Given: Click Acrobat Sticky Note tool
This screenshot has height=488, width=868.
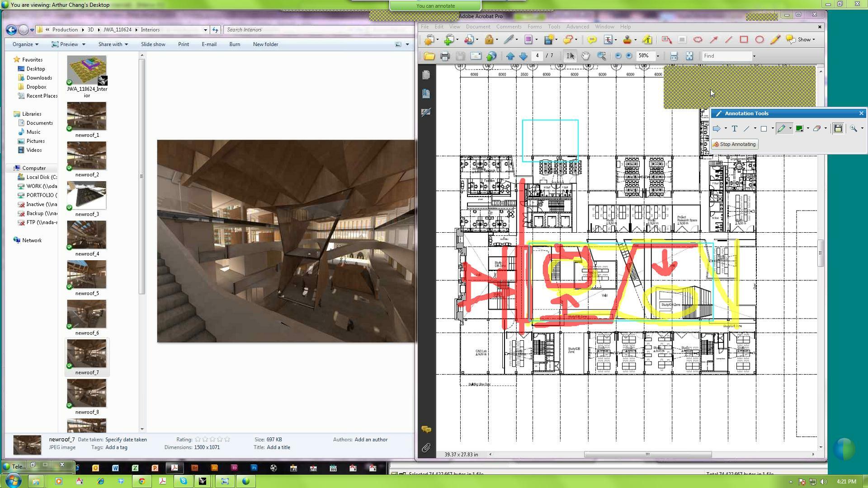Looking at the screenshot, I should [592, 40].
